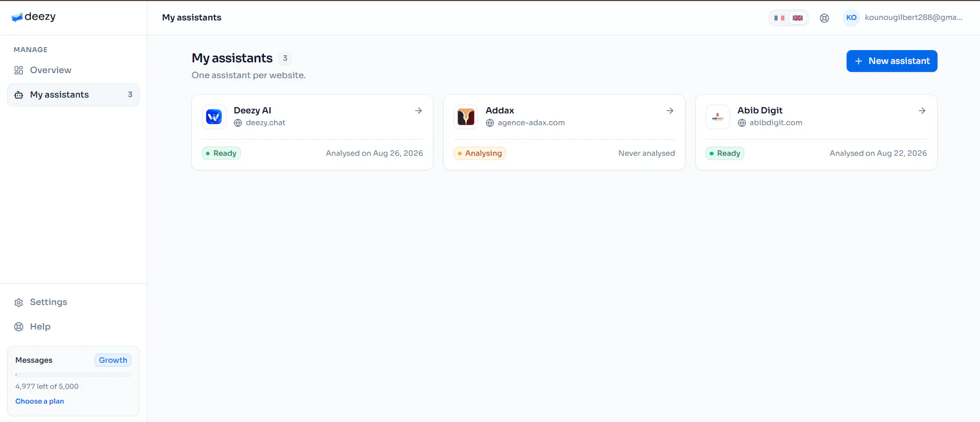Create a New assistant

tap(892, 61)
